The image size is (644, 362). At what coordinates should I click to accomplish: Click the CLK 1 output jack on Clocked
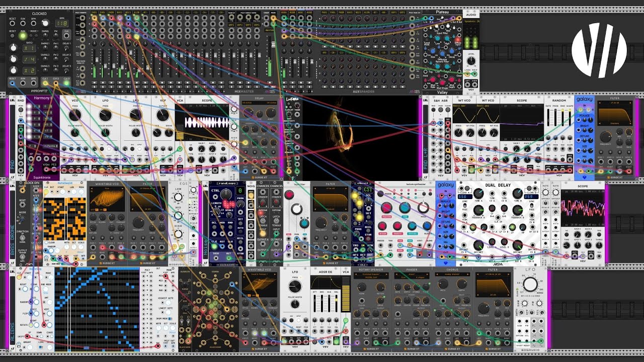[45, 83]
